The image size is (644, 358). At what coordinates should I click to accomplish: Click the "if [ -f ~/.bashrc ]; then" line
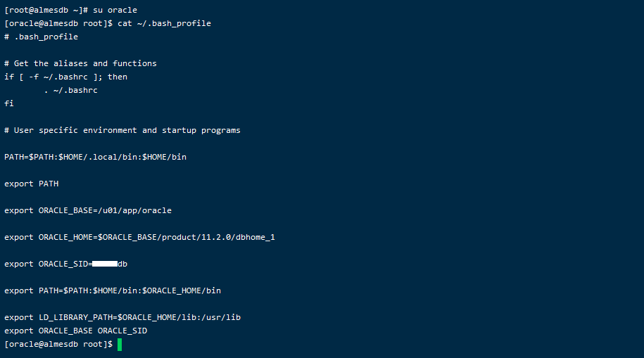tap(65, 77)
